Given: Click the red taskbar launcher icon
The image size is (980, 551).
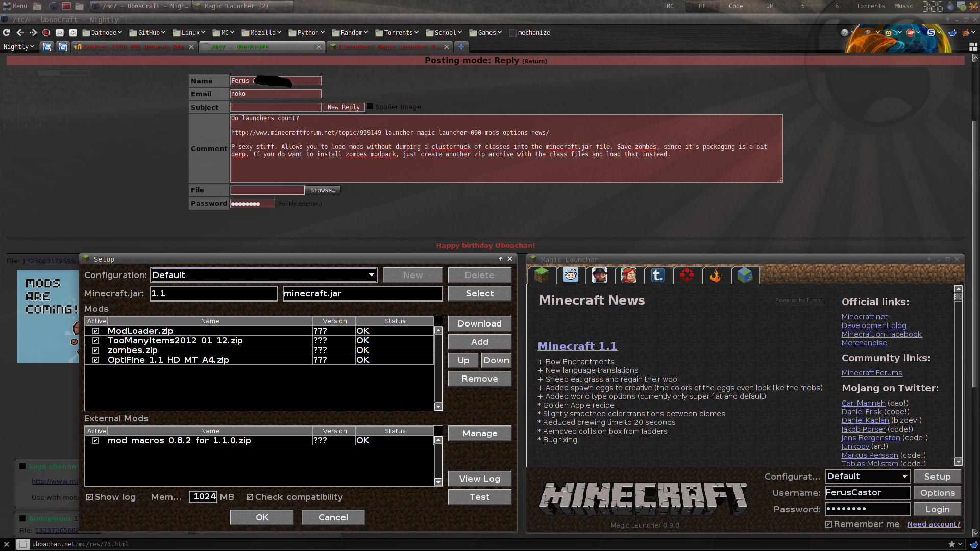Looking at the screenshot, I should pyautogui.click(x=66, y=6).
